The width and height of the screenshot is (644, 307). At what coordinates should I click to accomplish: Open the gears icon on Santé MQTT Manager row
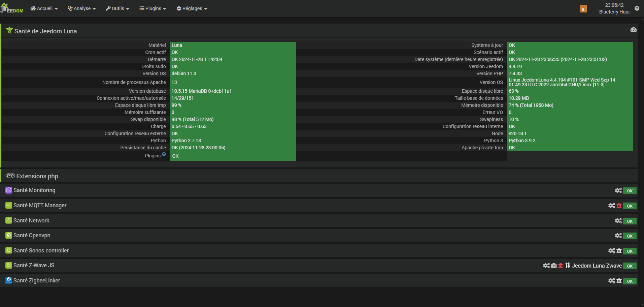[x=612, y=206]
